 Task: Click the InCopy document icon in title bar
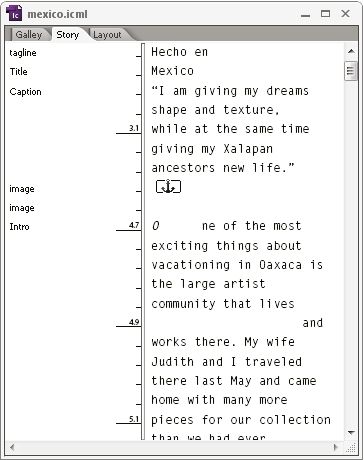[x=14, y=13]
